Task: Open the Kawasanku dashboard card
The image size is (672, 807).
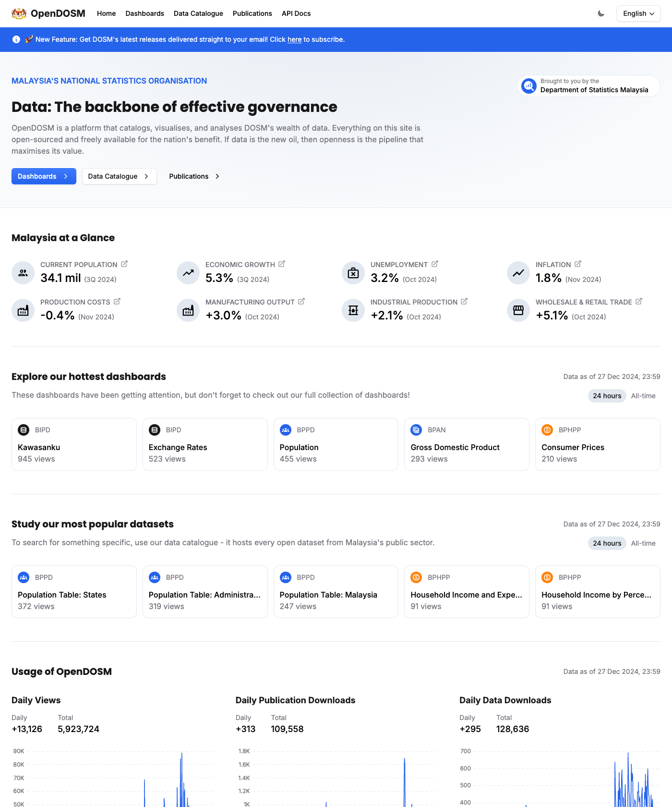Action: coord(74,444)
